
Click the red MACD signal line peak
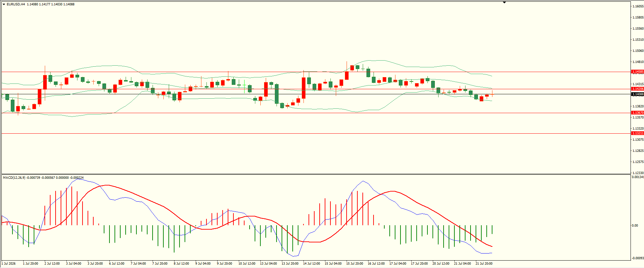click(x=107, y=185)
